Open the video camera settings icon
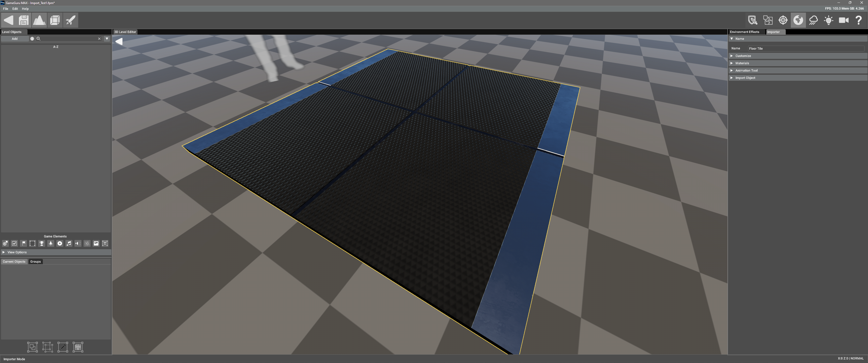 [x=844, y=20]
